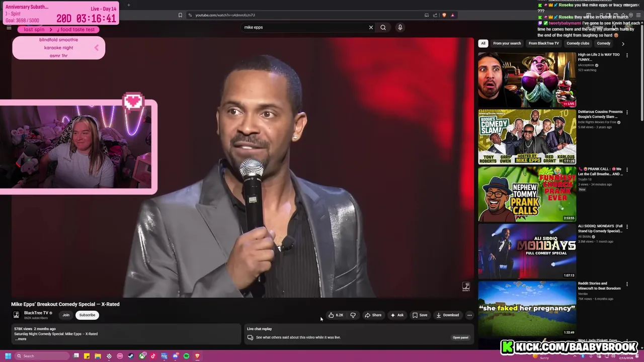Download the video
Image resolution: width=644 pixels, height=362 pixels.
point(447,315)
